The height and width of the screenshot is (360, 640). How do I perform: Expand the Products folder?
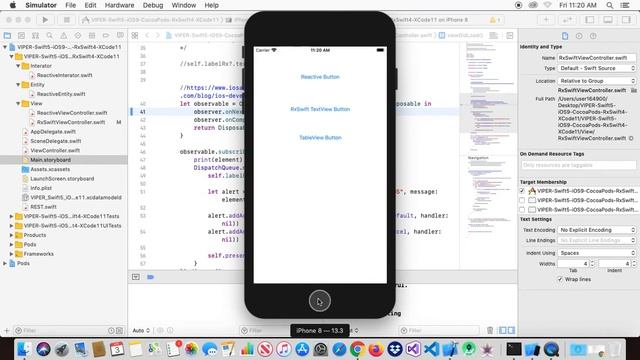(x=11, y=235)
